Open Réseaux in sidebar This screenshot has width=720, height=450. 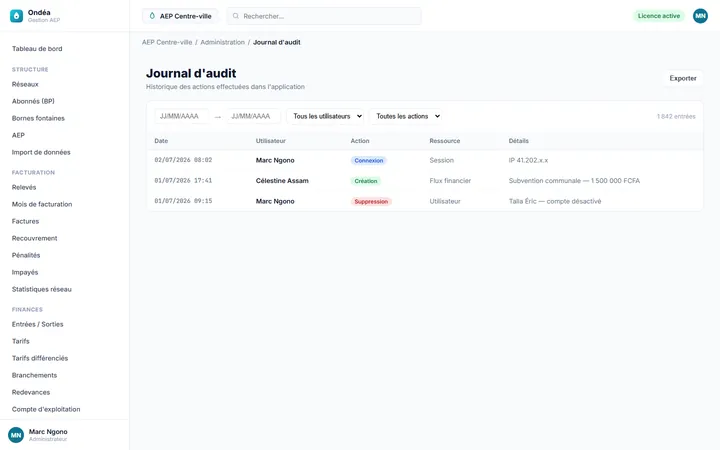25,84
